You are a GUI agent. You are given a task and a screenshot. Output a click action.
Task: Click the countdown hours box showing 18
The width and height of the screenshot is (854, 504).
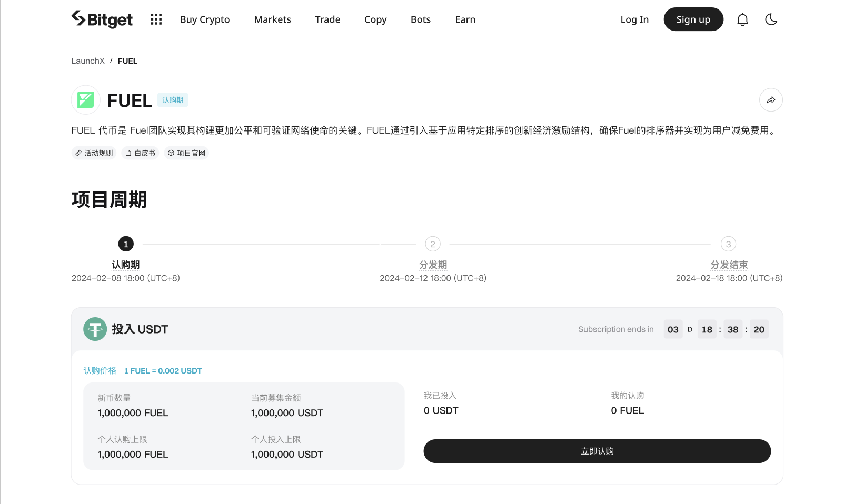tap(707, 329)
